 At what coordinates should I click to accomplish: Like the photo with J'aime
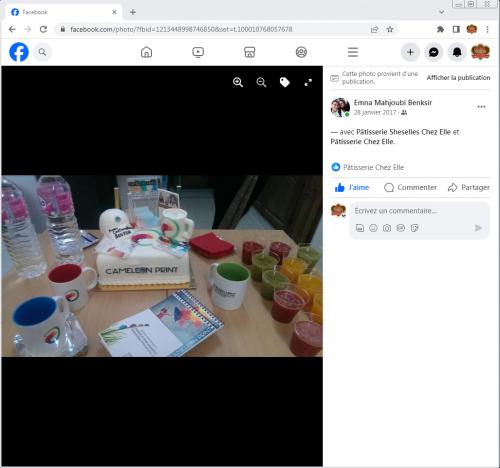352,187
